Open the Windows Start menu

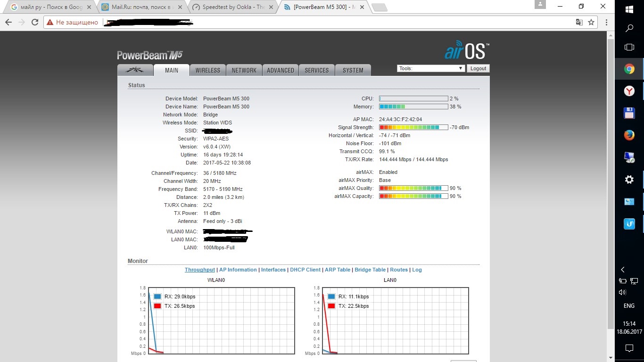tap(629, 9)
